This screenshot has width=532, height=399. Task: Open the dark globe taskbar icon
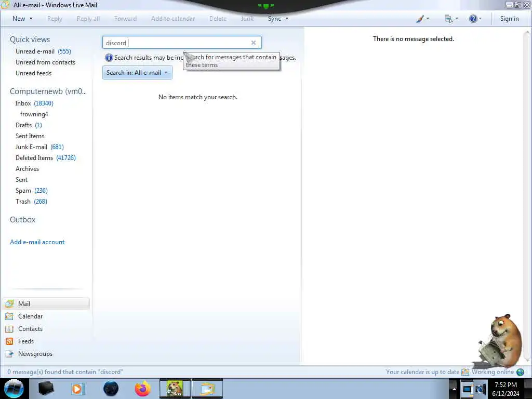pos(111,389)
